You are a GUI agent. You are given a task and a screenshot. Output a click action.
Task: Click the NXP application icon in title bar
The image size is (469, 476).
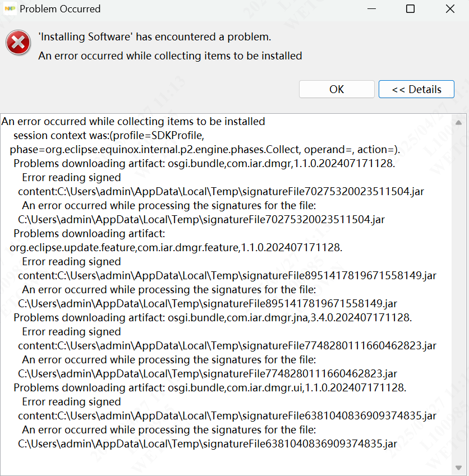point(10,9)
